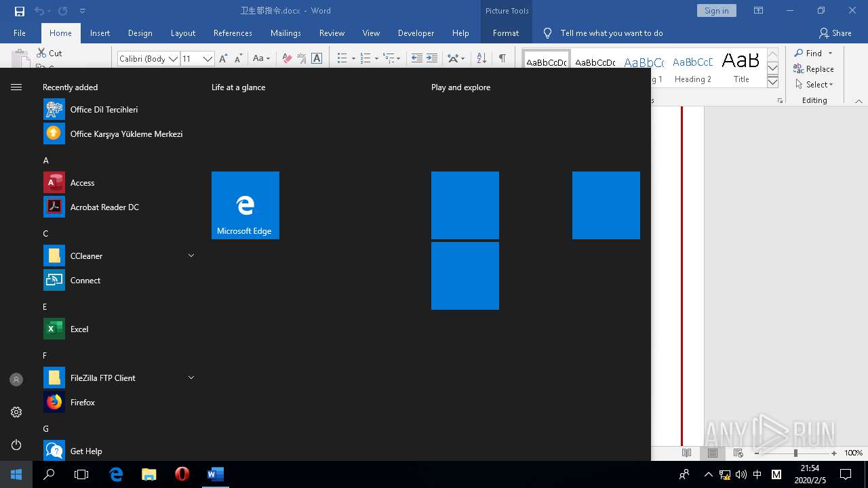Open the Find dropdown arrow
The width and height of the screenshot is (868, 488).
pyautogui.click(x=830, y=54)
